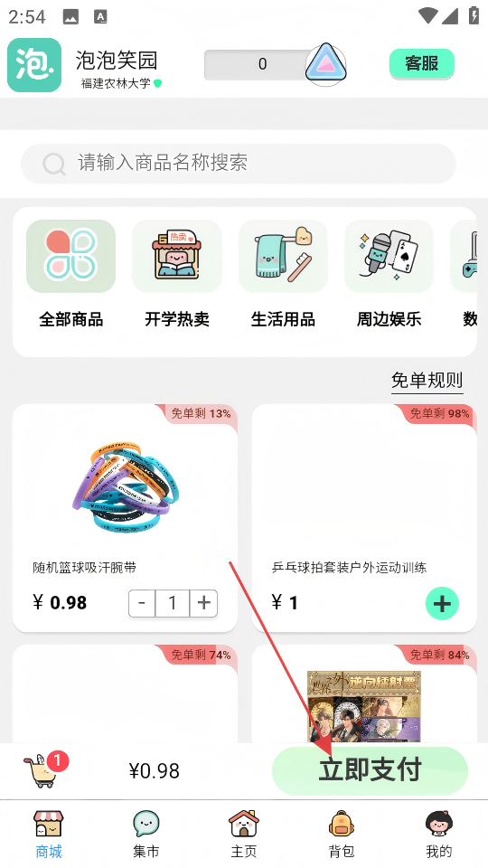The height and width of the screenshot is (868, 488).
Task: Decrease wristband quantity with minus
Action: coord(142,603)
